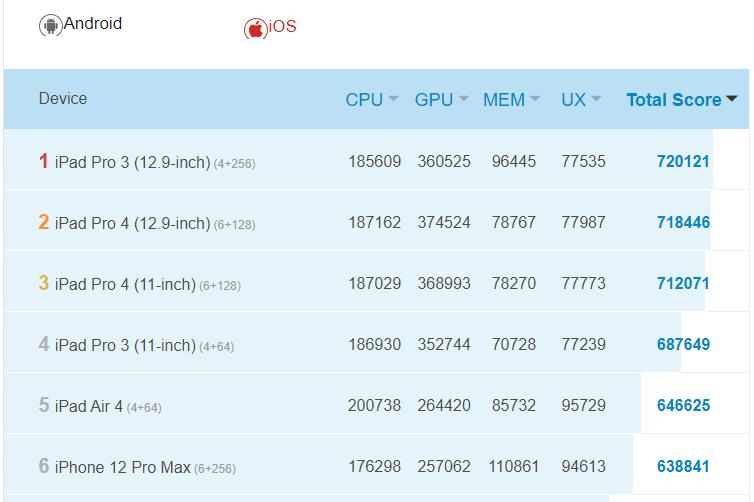Click total score 718446
The height and width of the screenshot is (502, 754).
(x=683, y=223)
